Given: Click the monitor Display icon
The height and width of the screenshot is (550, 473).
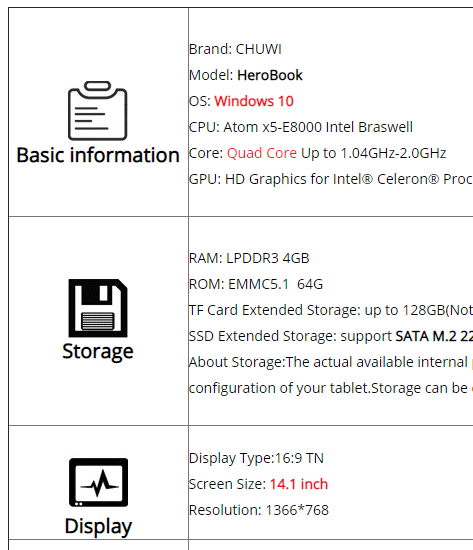Looking at the screenshot, I should pyautogui.click(x=98, y=482).
